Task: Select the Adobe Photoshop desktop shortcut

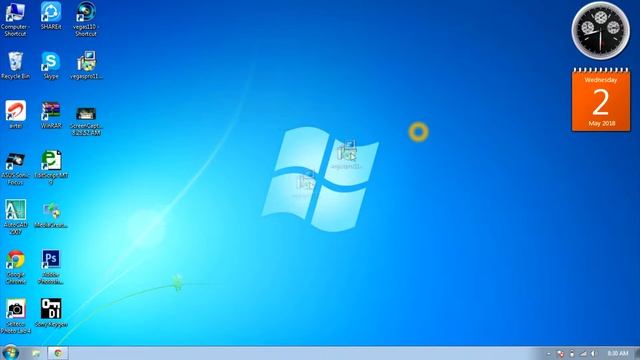Action: click(x=51, y=267)
